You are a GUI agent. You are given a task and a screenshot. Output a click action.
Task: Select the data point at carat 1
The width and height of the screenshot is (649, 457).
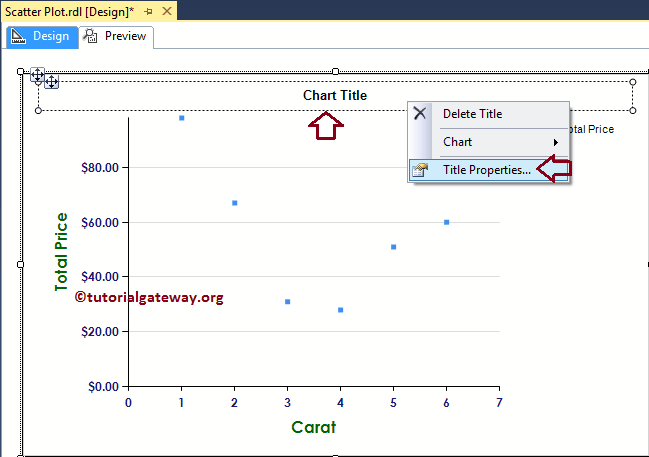click(181, 118)
